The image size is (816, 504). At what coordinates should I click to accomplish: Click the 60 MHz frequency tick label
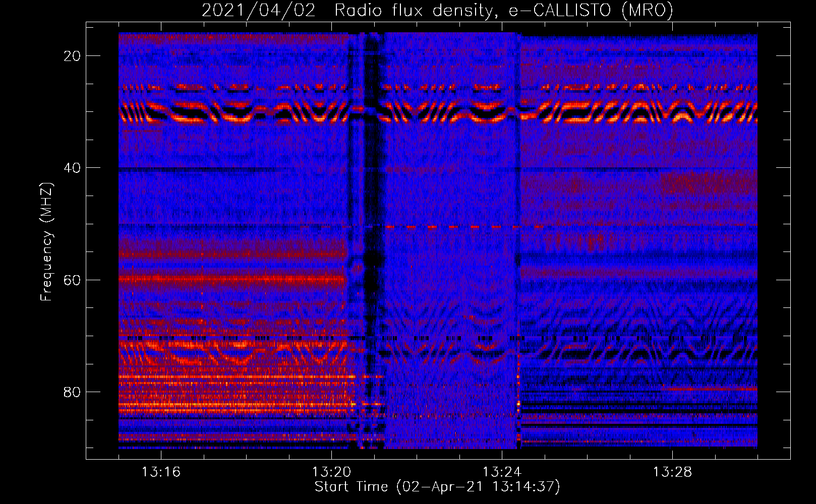pyautogui.click(x=72, y=280)
